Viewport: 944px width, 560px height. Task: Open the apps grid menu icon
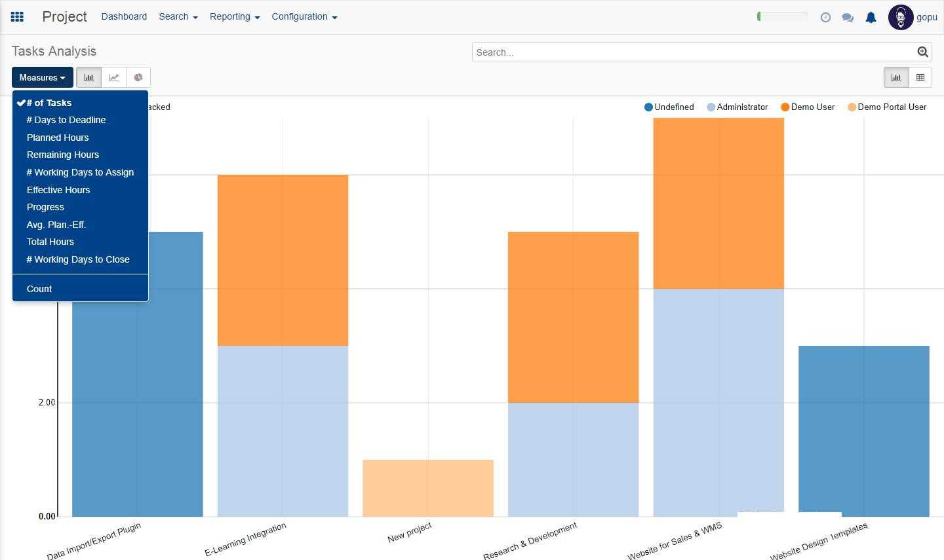(18, 17)
